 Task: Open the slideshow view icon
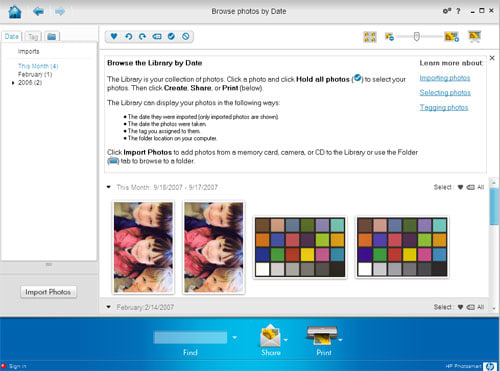475,36
